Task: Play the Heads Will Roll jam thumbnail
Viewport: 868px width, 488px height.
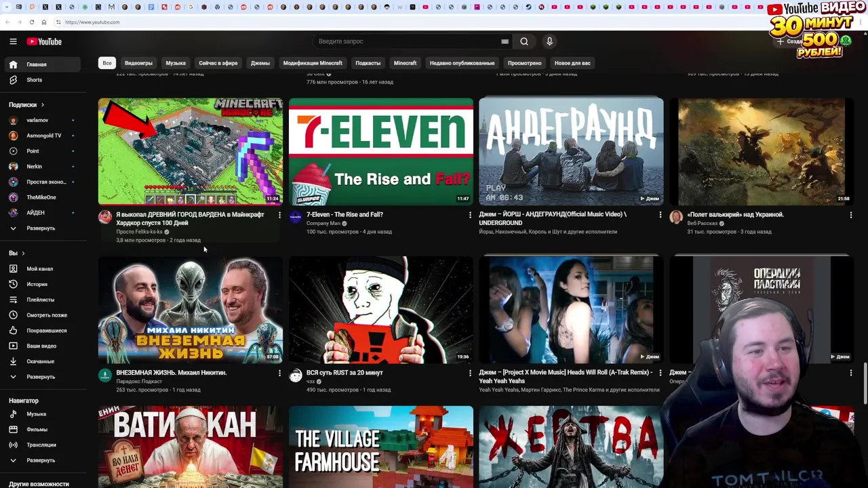Action: pyautogui.click(x=571, y=310)
